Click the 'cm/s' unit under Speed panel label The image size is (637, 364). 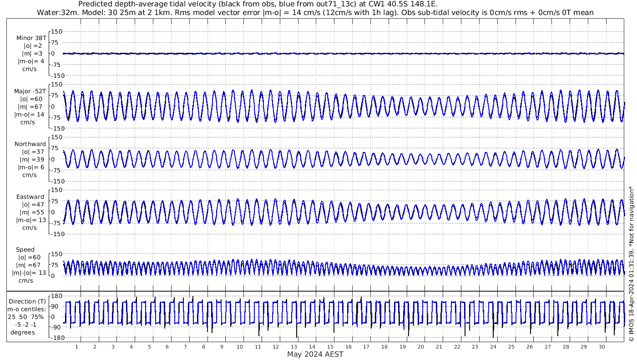pos(26,281)
